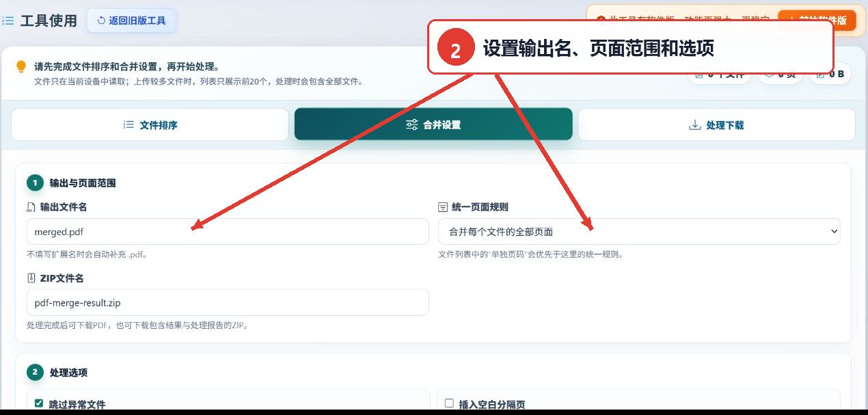Open the 统一页面规则 dropdown
868x415 pixels.
(x=639, y=232)
